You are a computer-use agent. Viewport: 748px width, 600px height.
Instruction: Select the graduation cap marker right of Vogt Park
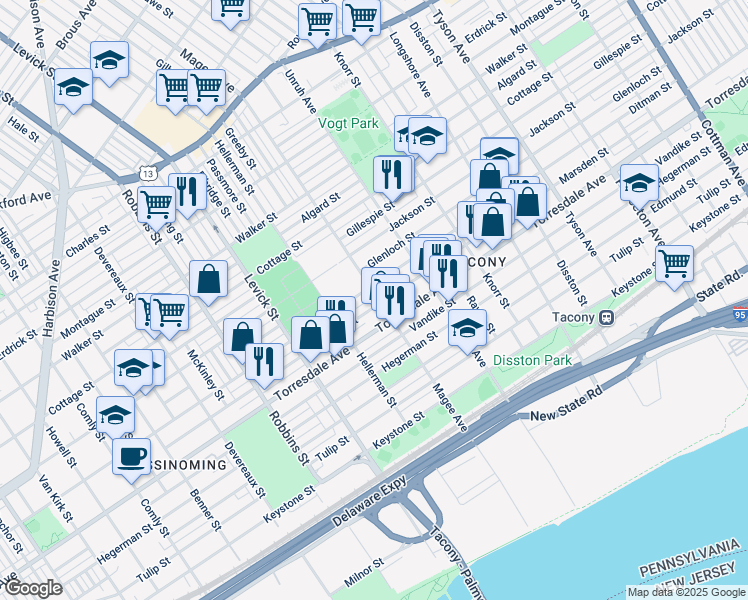click(427, 136)
